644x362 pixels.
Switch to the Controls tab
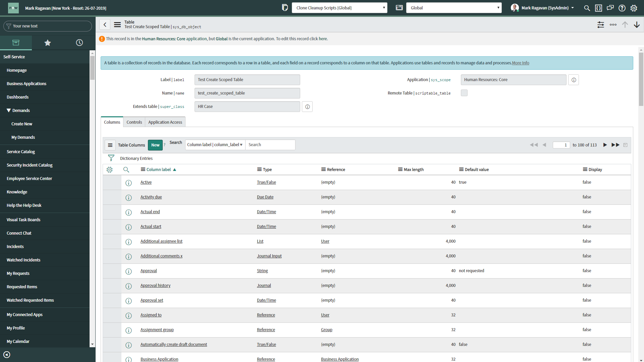point(134,122)
